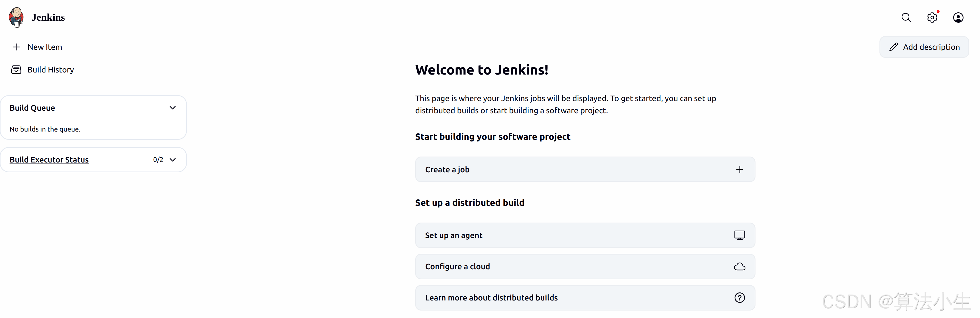The width and height of the screenshot is (980, 318).
Task: Click the question mark help icon
Action: tap(739, 298)
